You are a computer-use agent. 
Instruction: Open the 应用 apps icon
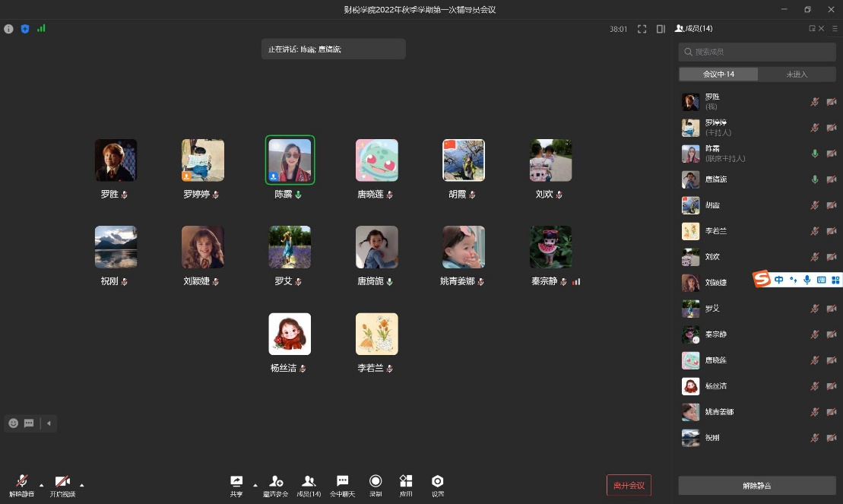[x=406, y=481]
